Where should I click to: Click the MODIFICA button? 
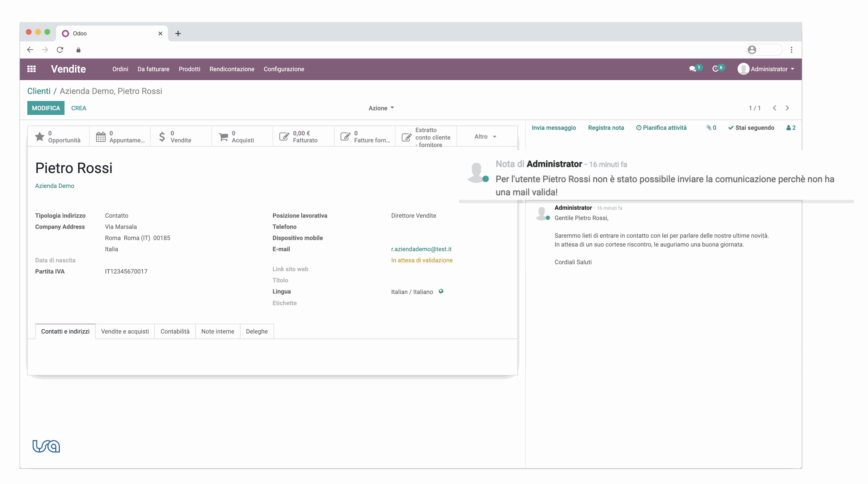[45, 108]
